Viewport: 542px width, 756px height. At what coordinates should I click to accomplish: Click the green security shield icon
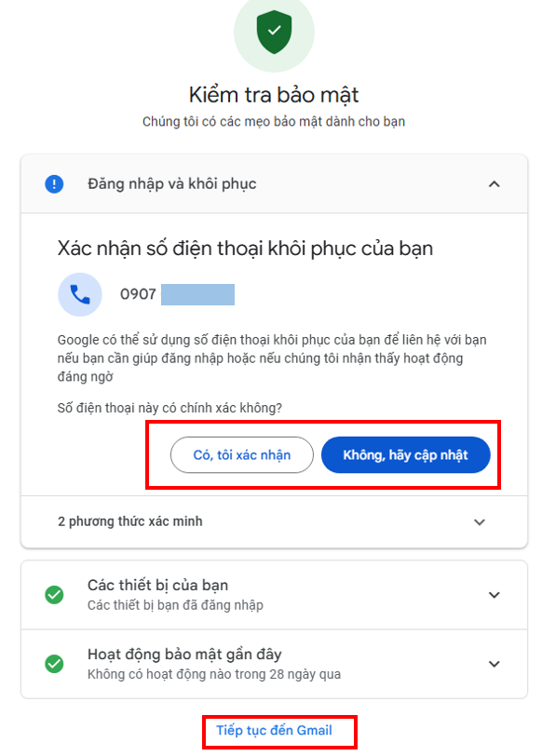pyautogui.click(x=274, y=32)
